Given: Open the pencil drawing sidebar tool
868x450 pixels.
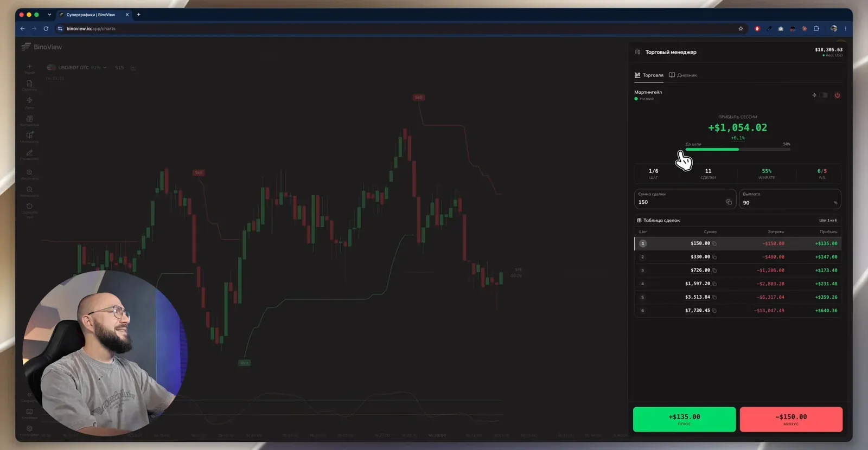Looking at the screenshot, I should tap(29, 155).
